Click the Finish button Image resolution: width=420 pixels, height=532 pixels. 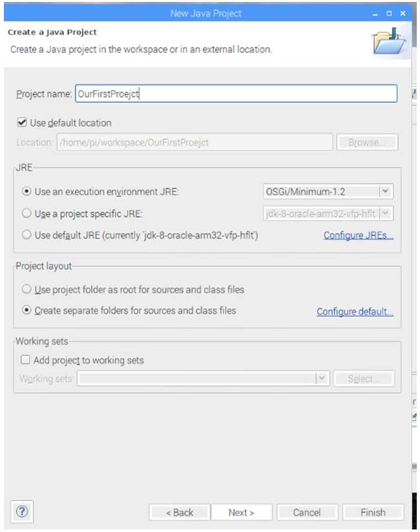[373, 513]
